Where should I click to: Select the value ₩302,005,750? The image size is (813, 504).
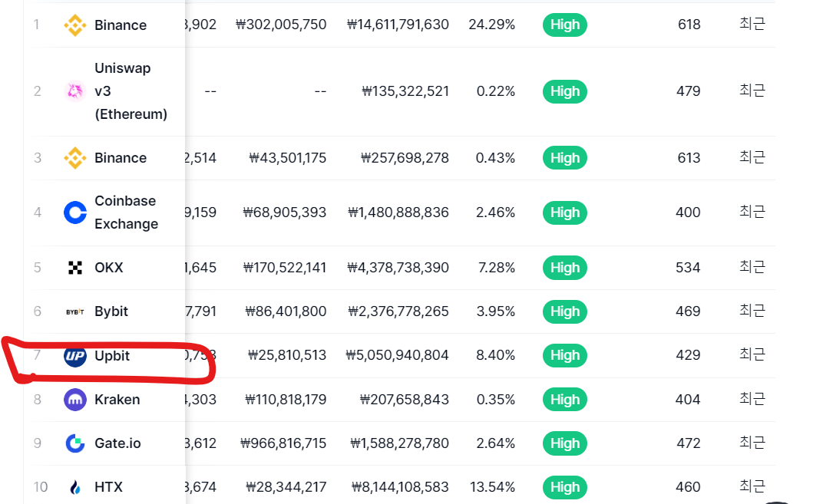tap(281, 25)
